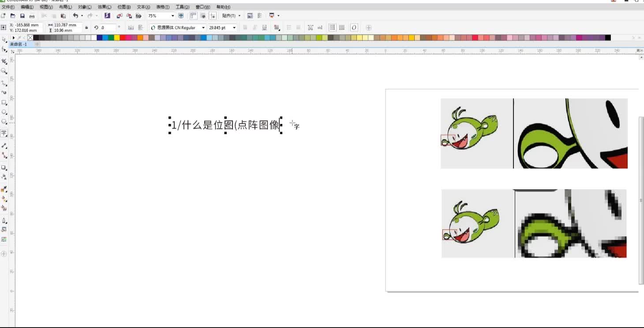Open the font list dropdown
644x328 pixels.
pyautogui.click(x=203, y=27)
